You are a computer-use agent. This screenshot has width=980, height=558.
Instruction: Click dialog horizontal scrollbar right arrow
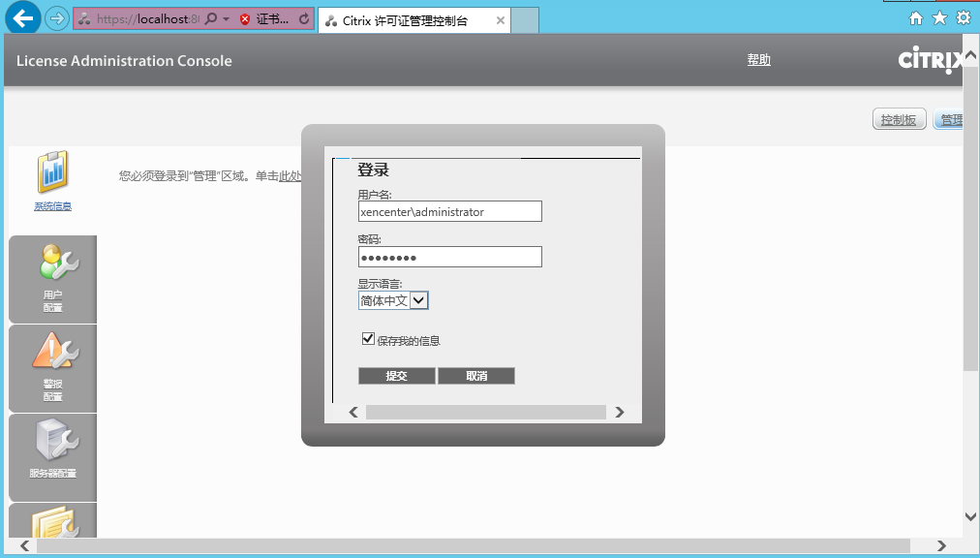620,412
